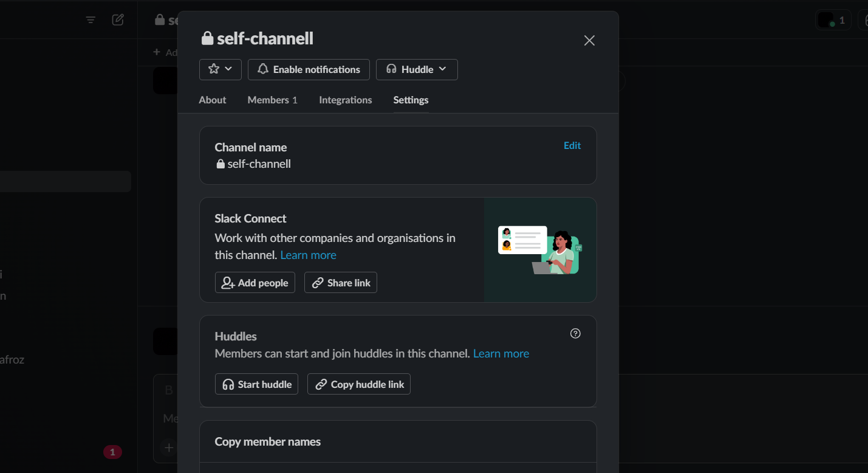Click the compose new message icon
The height and width of the screenshot is (473, 868).
point(118,19)
